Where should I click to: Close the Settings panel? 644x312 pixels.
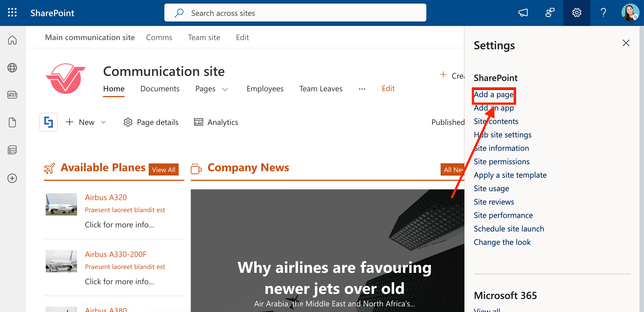click(626, 43)
